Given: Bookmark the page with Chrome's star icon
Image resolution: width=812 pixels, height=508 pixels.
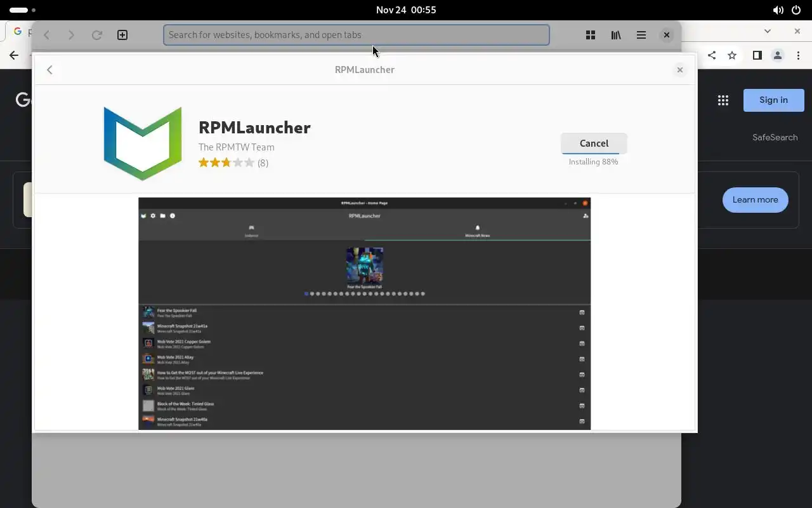Looking at the screenshot, I should coord(732,55).
